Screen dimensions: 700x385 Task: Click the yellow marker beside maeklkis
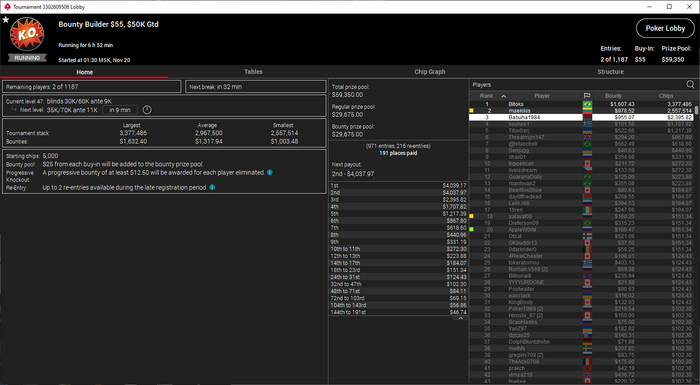point(471,110)
